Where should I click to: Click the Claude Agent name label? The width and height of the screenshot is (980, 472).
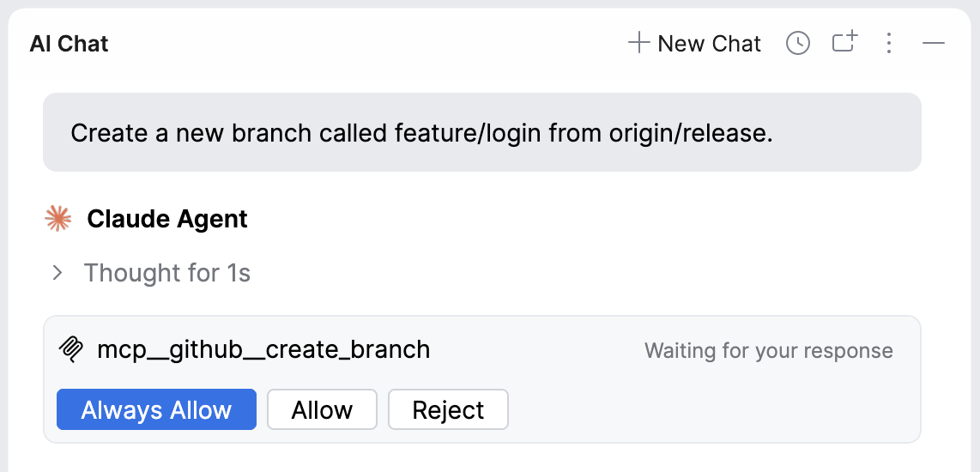(x=167, y=220)
